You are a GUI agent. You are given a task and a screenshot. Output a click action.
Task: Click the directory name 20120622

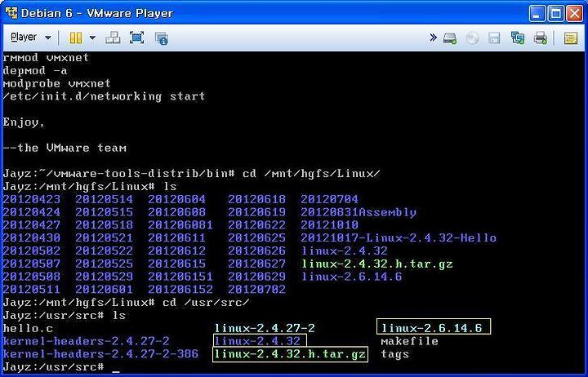point(257,225)
